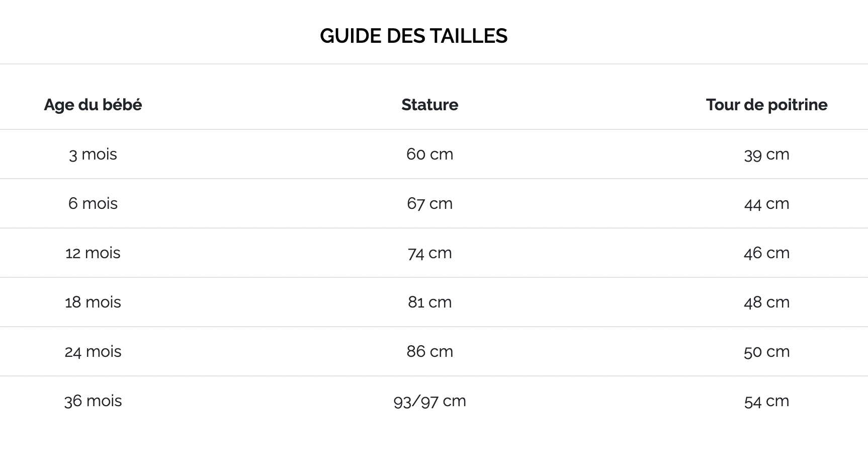The width and height of the screenshot is (868, 454).
Task: Click the 81 cm stature cell
Action: [x=429, y=302]
